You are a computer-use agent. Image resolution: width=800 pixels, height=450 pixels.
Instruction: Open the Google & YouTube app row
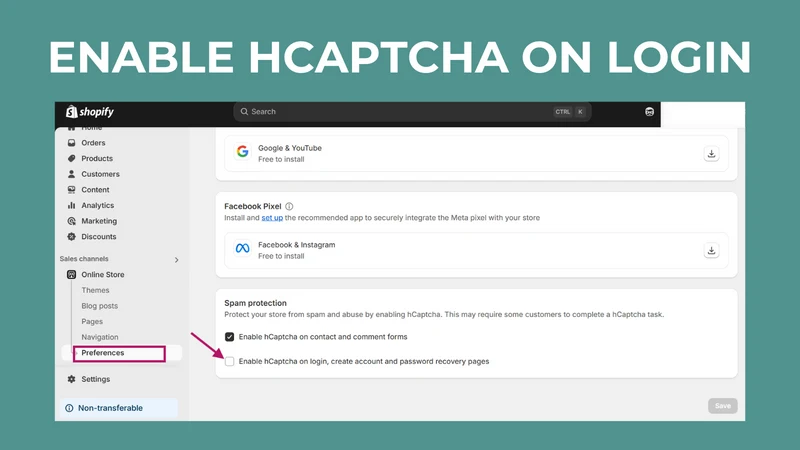477,154
